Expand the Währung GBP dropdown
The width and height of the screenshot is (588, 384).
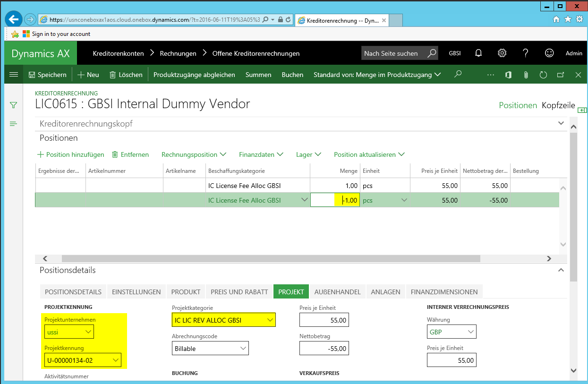click(470, 332)
